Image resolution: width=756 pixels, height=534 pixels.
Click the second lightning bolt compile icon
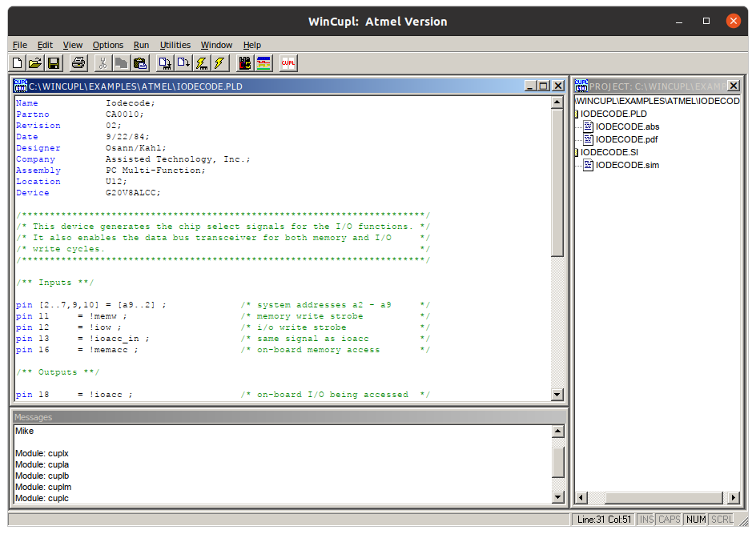[x=219, y=62]
